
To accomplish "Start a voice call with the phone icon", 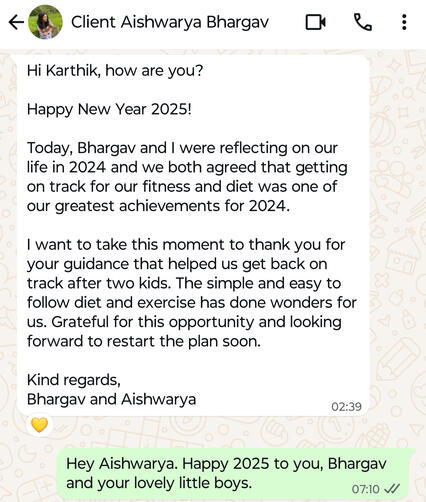I will [x=363, y=22].
